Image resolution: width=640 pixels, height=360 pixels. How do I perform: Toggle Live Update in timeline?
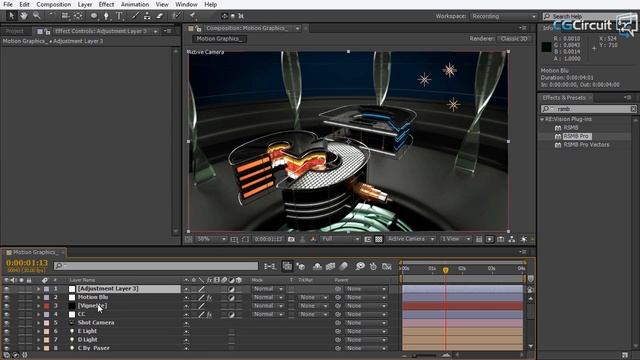tap(287, 267)
